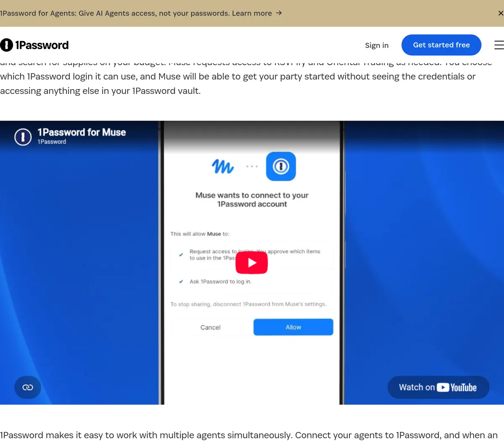
Task: Dismiss the 1Password for Agents banner
Action: 500,13
